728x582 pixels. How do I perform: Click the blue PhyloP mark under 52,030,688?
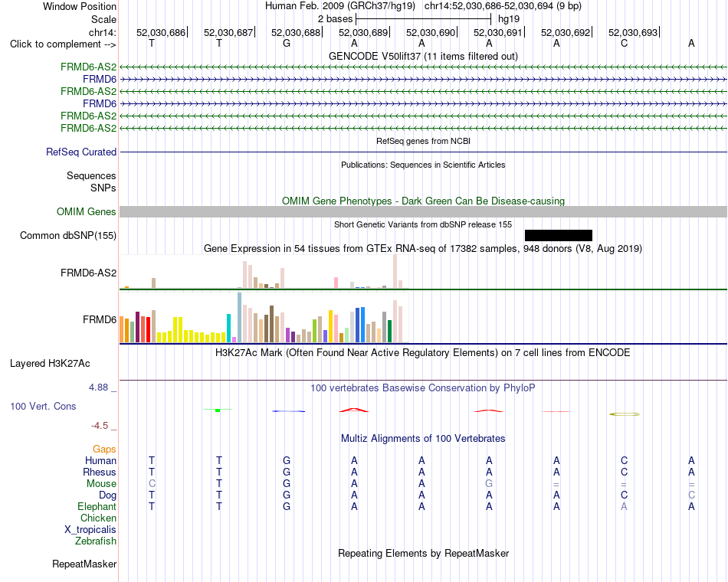pos(288,411)
